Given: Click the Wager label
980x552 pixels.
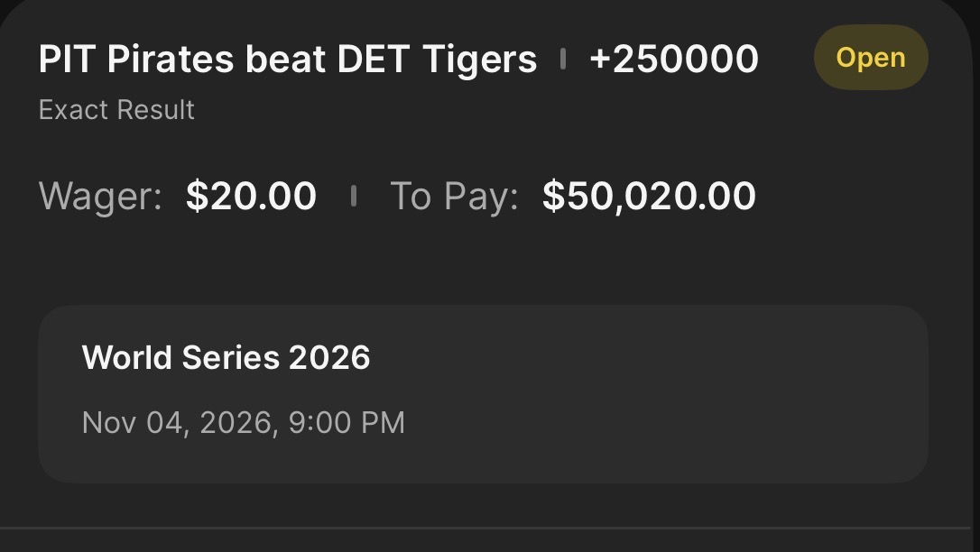Looking at the screenshot, I should pos(100,196).
